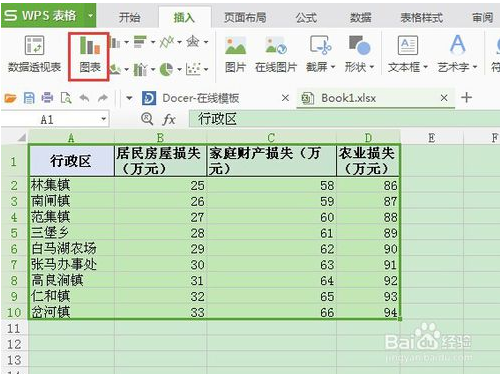Open the 页面布局 tab
500x374 pixels.
point(245,17)
